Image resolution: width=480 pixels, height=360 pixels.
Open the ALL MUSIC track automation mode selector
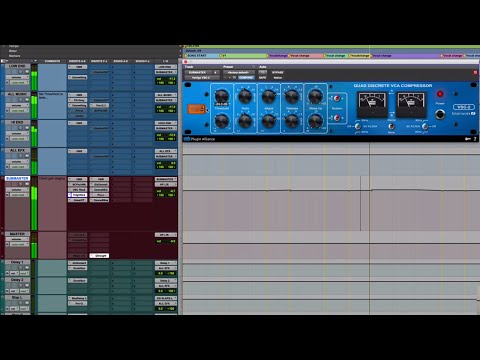point(19,110)
